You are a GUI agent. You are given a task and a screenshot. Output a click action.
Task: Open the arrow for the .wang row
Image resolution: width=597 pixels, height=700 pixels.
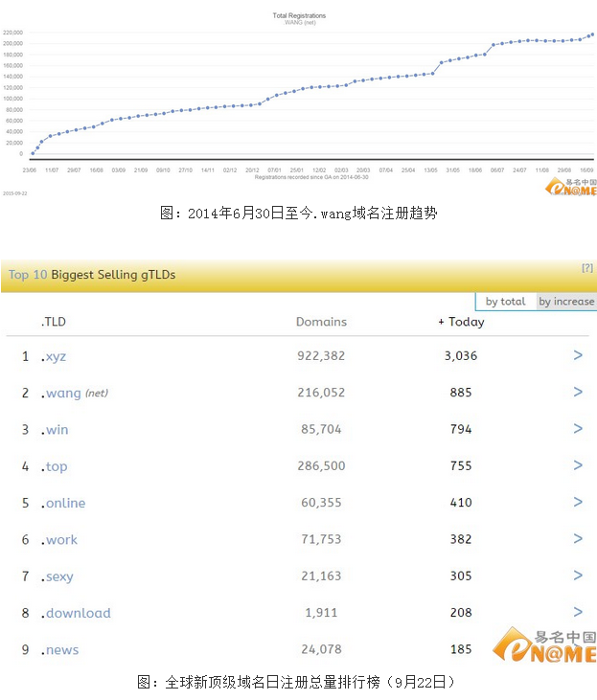(578, 392)
